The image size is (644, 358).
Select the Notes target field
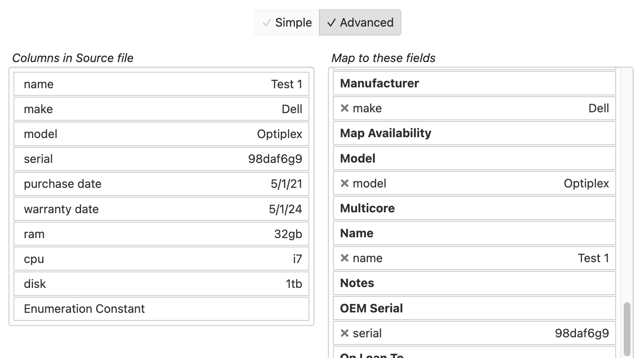click(x=474, y=283)
